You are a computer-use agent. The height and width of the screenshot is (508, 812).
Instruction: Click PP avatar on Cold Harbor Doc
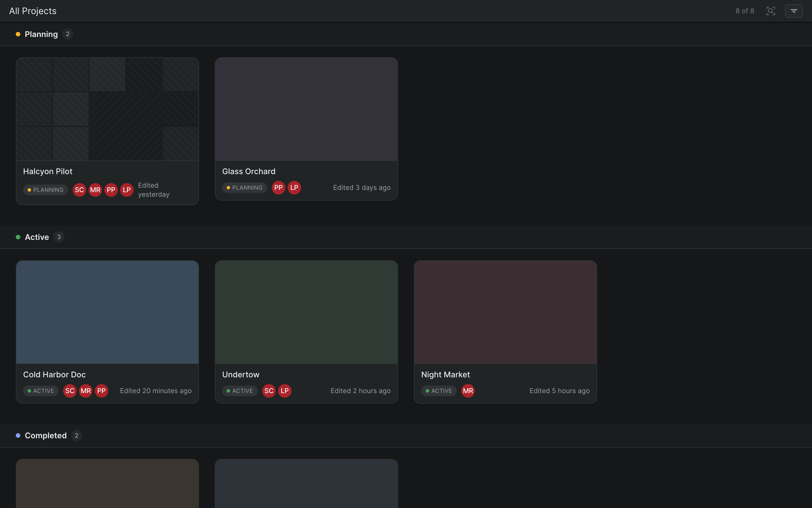click(x=101, y=391)
